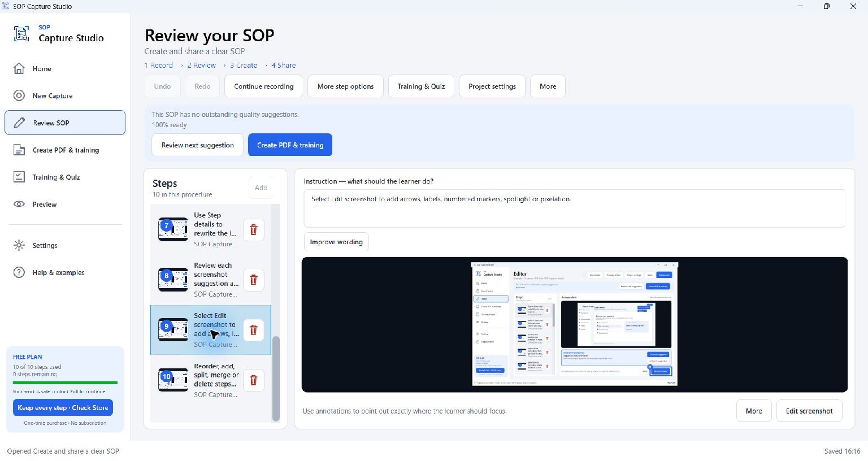
Task: Select the Review SOP pencil icon
Action: (x=19, y=123)
